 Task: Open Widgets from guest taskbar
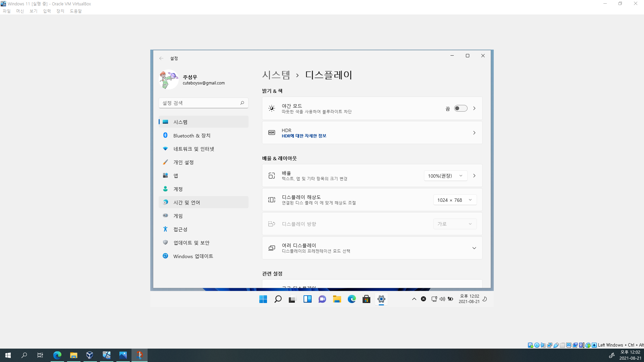307,299
